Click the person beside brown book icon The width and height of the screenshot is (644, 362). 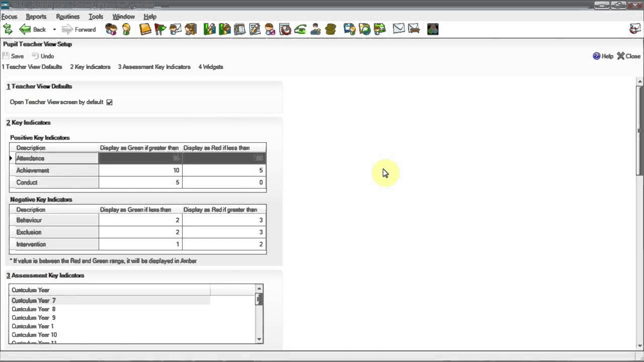click(x=191, y=29)
